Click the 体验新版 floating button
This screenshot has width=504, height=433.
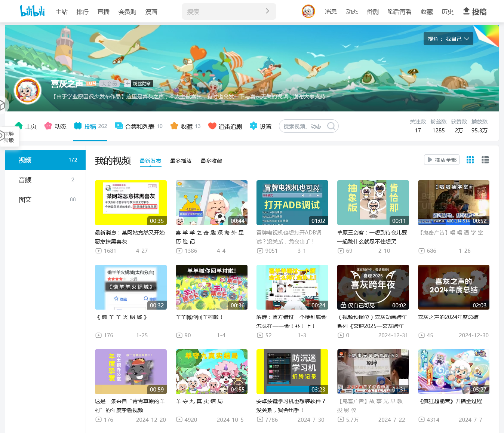[9, 137]
